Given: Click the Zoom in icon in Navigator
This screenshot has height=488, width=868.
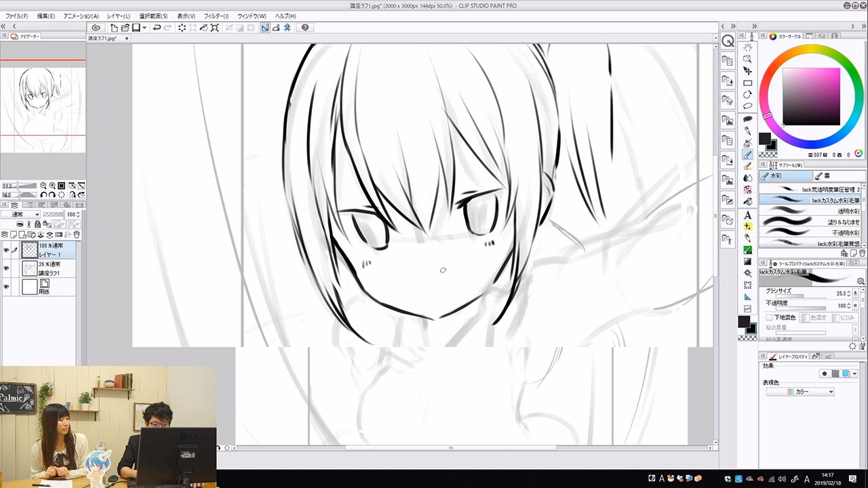Looking at the screenshot, I should click(x=52, y=186).
